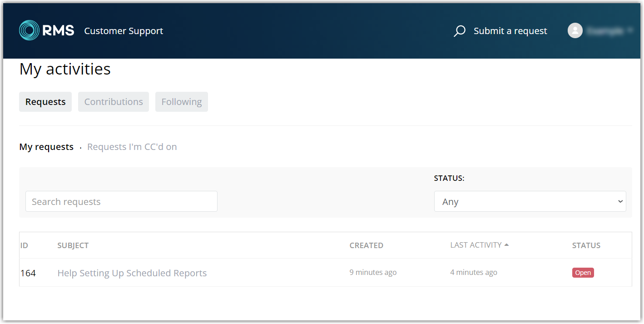Open the Status filter dropdown
The image size is (644, 324).
click(530, 201)
